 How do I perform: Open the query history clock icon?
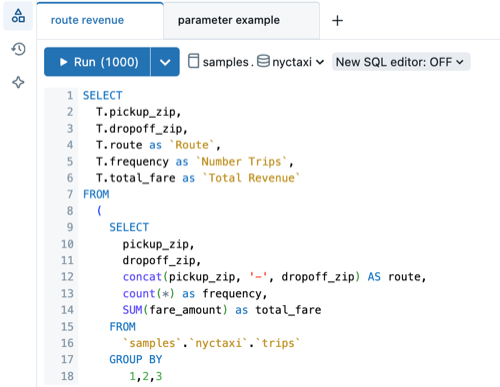click(18, 49)
